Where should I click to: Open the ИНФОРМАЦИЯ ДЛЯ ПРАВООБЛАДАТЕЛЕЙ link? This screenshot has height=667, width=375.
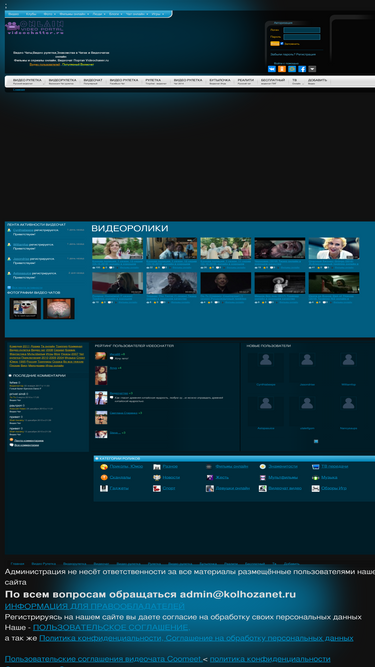pyautogui.click(x=94, y=606)
